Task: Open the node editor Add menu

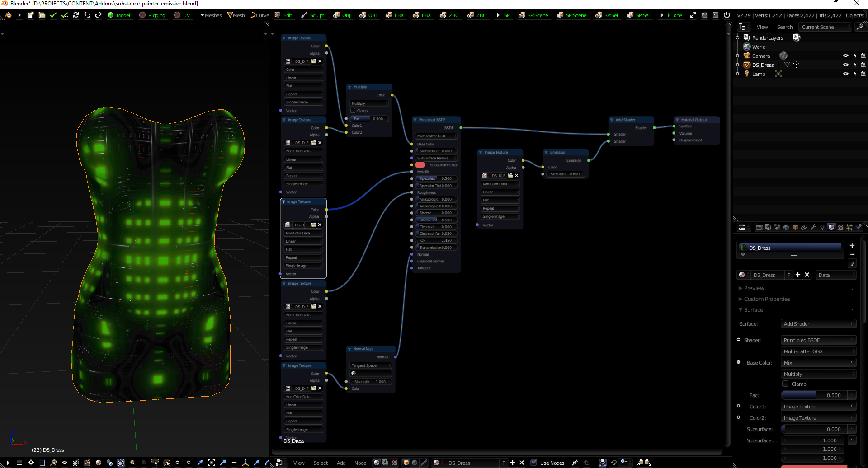Action: (341, 463)
